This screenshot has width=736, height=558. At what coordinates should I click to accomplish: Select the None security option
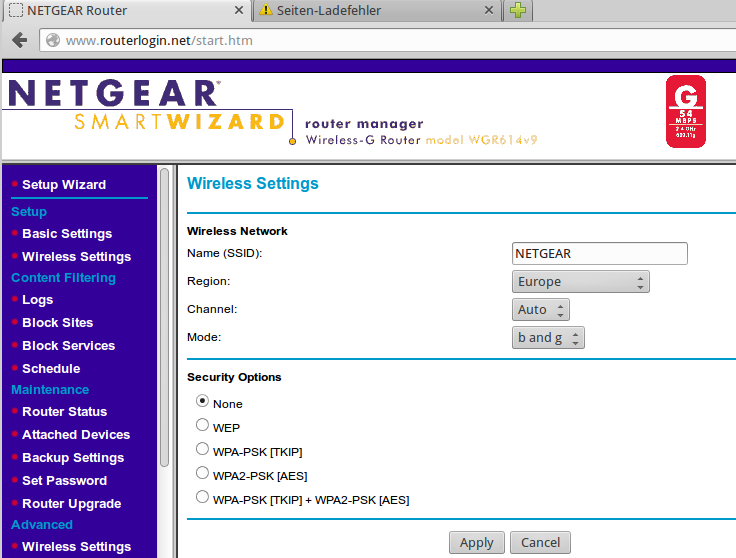(x=202, y=401)
